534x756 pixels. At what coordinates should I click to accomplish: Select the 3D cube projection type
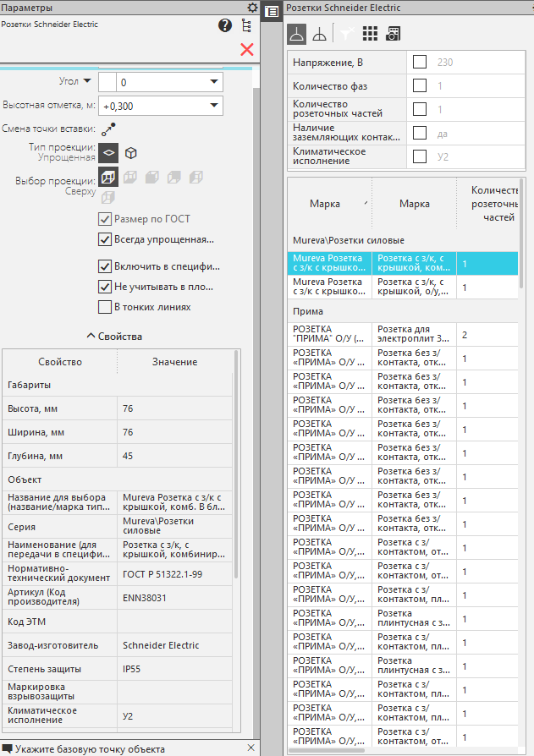[x=131, y=153]
